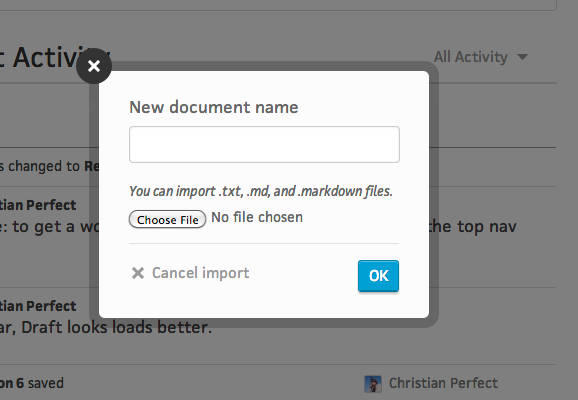Click the triangle arrow next to All Activity

pos(522,57)
